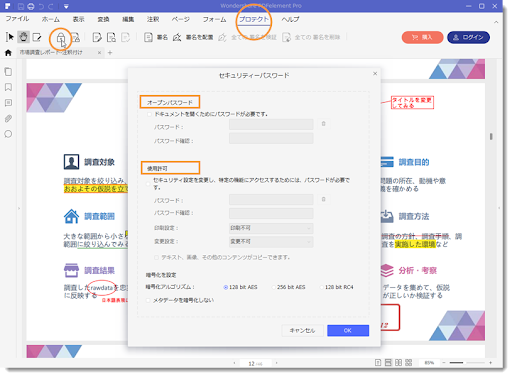
Task: Click the 全ての署名を削除 toolbar item
Action: pos(311,37)
